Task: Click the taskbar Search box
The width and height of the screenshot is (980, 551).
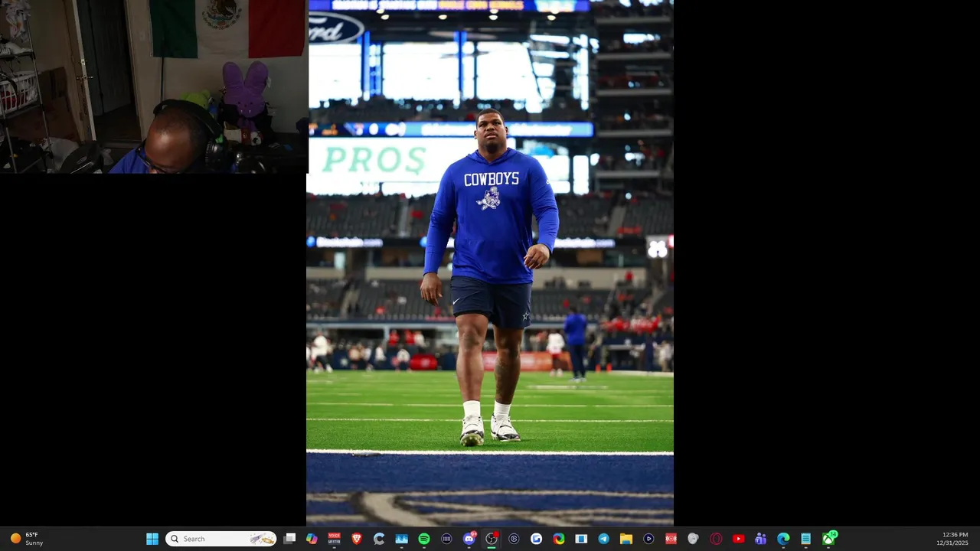Action: (x=221, y=539)
